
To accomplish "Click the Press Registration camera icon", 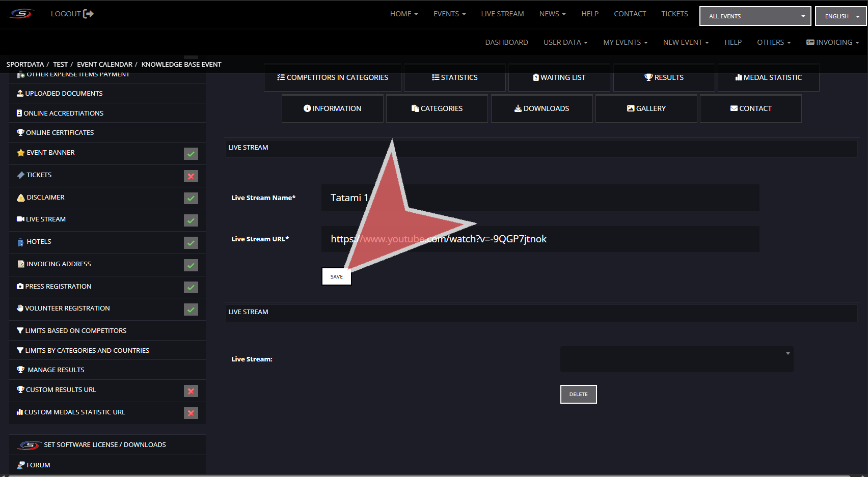I will (20, 287).
